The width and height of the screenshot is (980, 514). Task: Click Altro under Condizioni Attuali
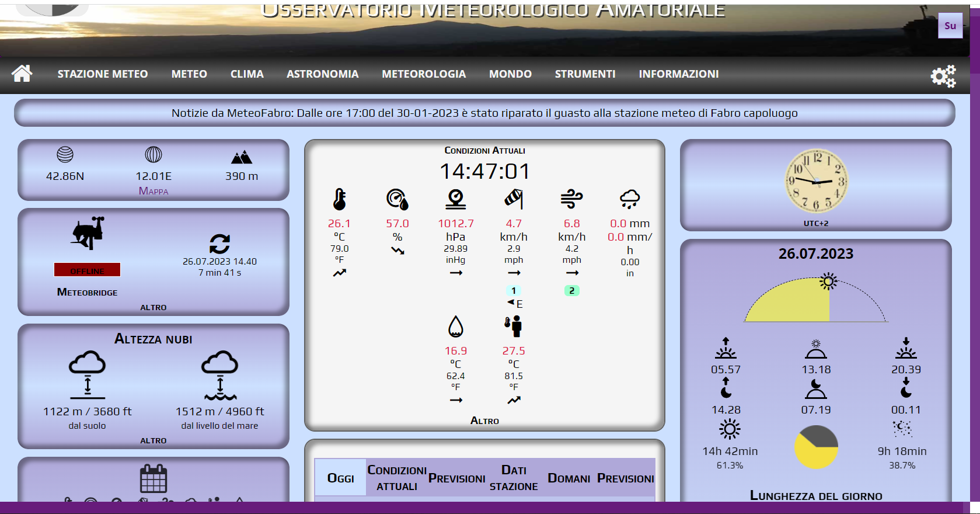[x=484, y=421]
